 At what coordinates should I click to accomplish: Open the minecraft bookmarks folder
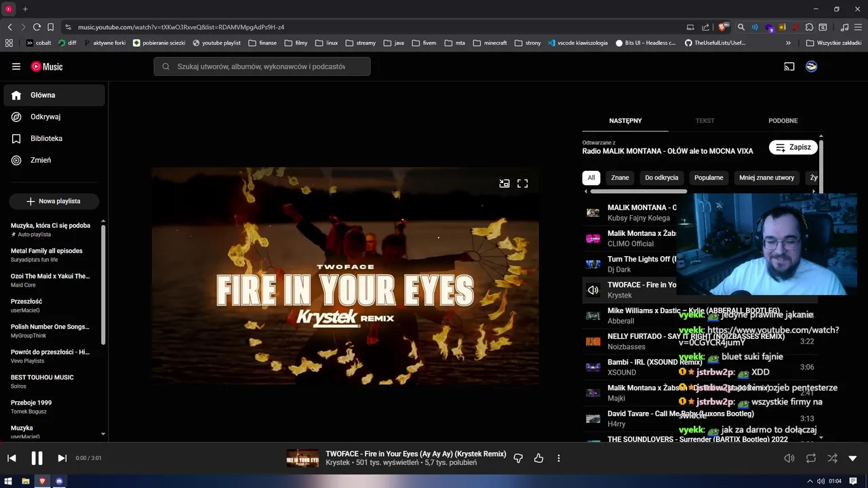[490, 43]
